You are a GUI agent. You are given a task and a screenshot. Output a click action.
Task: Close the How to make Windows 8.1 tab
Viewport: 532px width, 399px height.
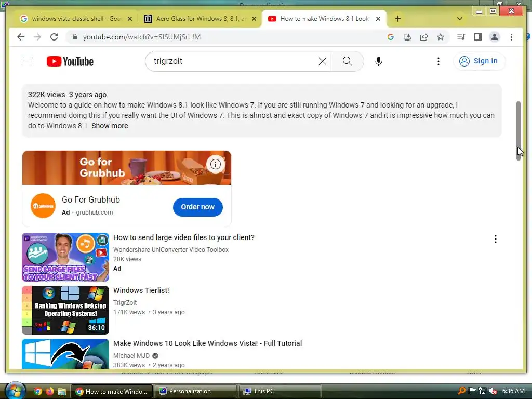(378, 19)
